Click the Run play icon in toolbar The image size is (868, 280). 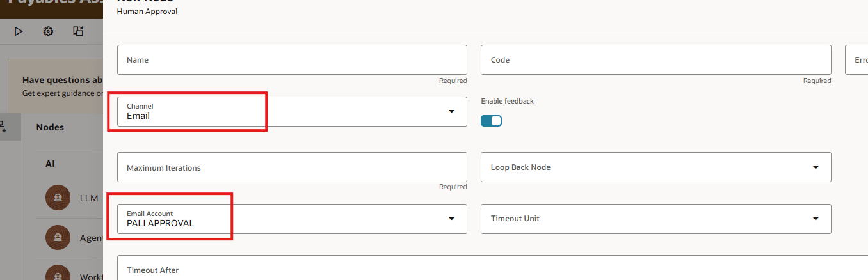click(x=19, y=31)
